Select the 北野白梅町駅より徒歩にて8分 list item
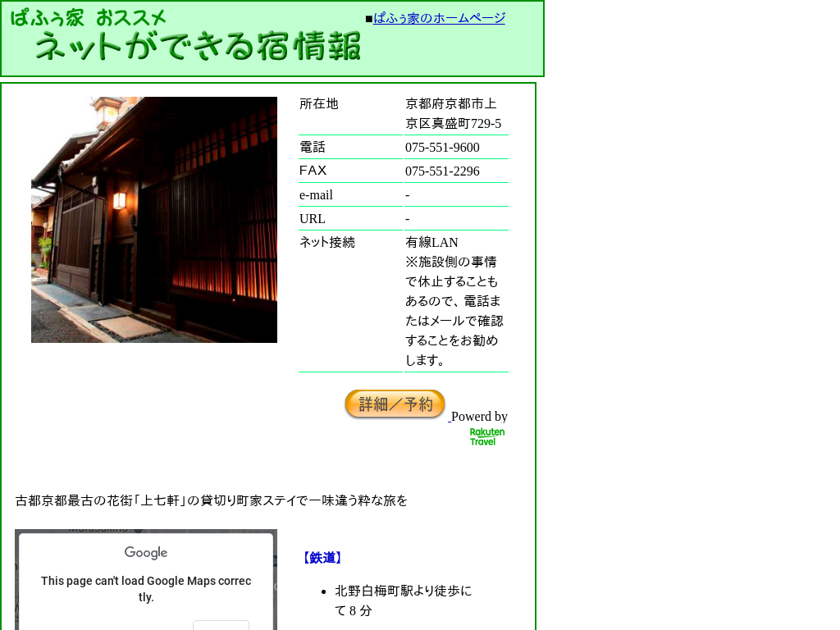840x630 pixels. point(404,600)
